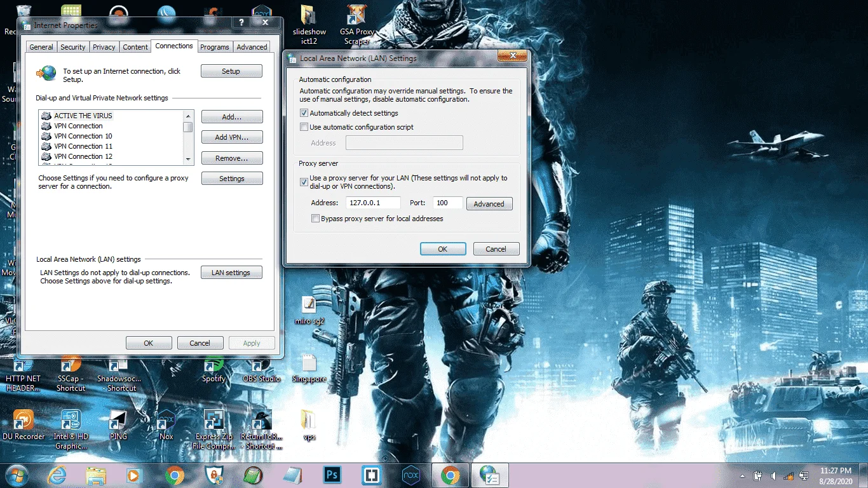Switch to the Advanced tab in Internet Properties

point(252,47)
